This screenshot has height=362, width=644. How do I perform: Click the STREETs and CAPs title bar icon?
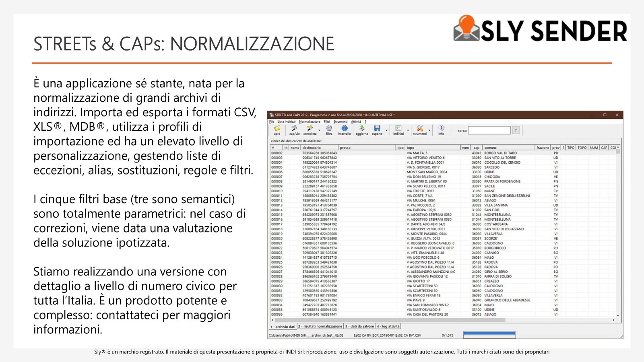coord(272,115)
